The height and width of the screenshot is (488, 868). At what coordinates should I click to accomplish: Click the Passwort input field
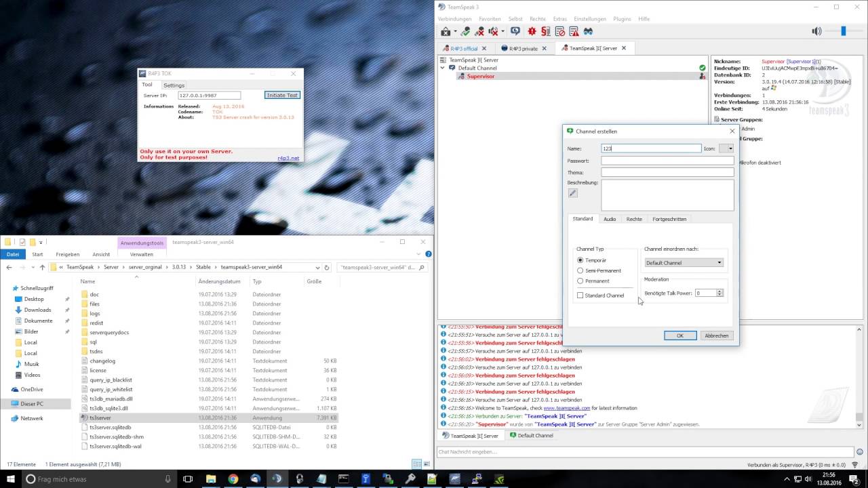667,161
